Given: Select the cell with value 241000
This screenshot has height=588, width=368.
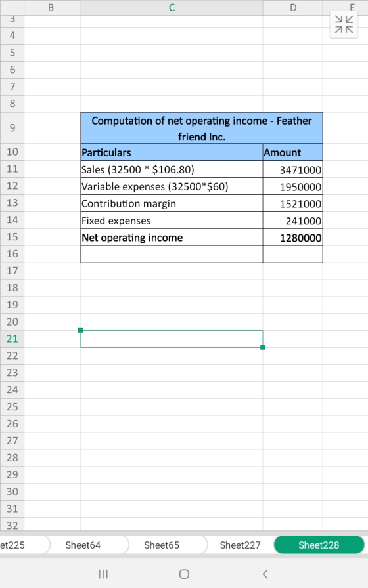Looking at the screenshot, I should [293, 220].
